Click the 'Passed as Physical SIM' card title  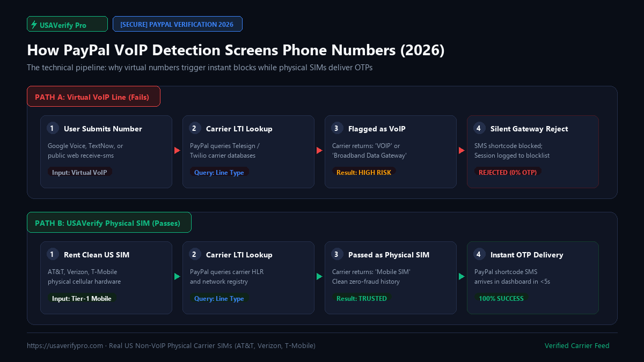coord(389,255)
